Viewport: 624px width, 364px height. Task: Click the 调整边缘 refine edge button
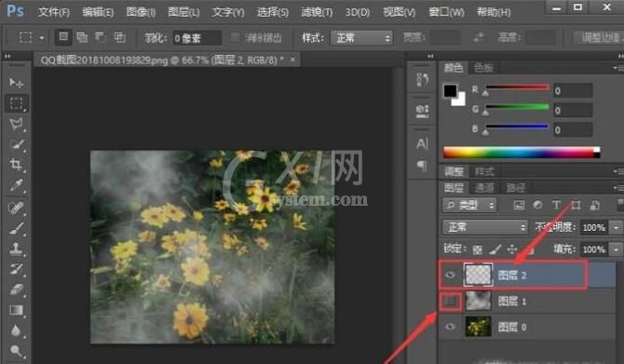pyautogui.click(x=599, y=38)
